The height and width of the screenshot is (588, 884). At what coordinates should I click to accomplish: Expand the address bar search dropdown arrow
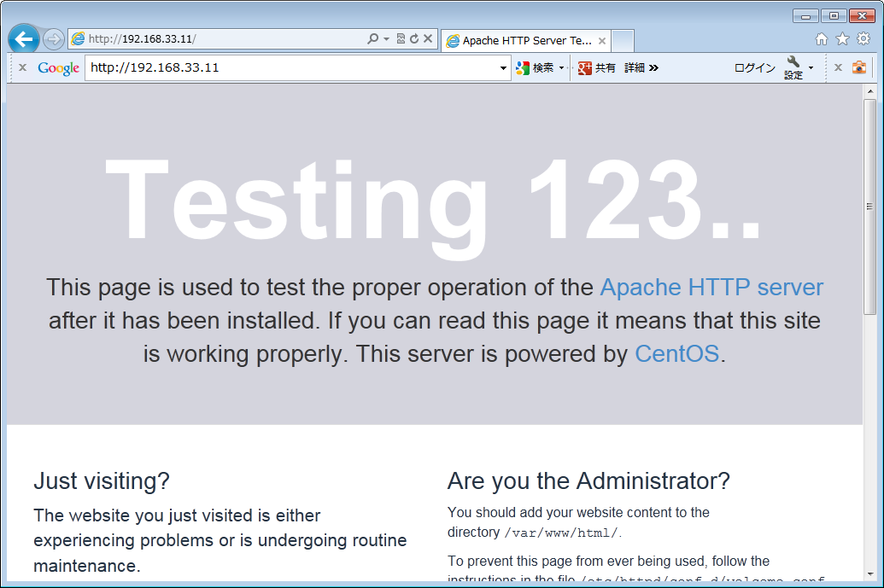coord(386,39)
